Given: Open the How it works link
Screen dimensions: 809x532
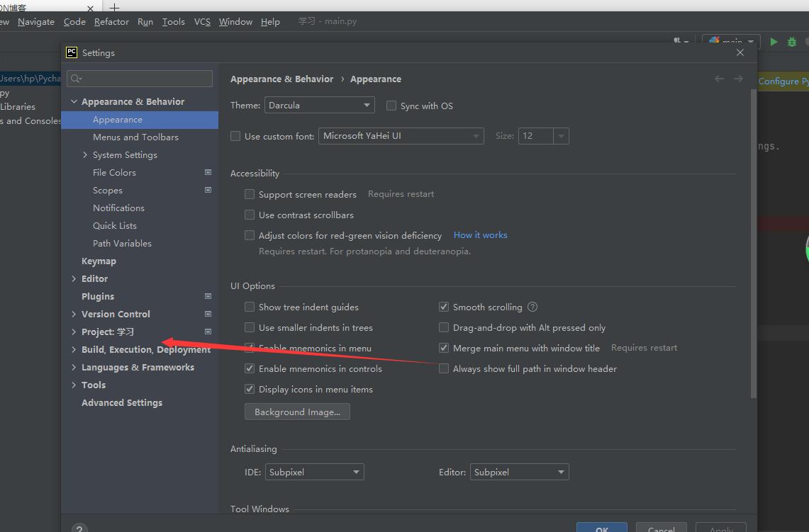Looking at the screenshot, I should tap(480, 235).
